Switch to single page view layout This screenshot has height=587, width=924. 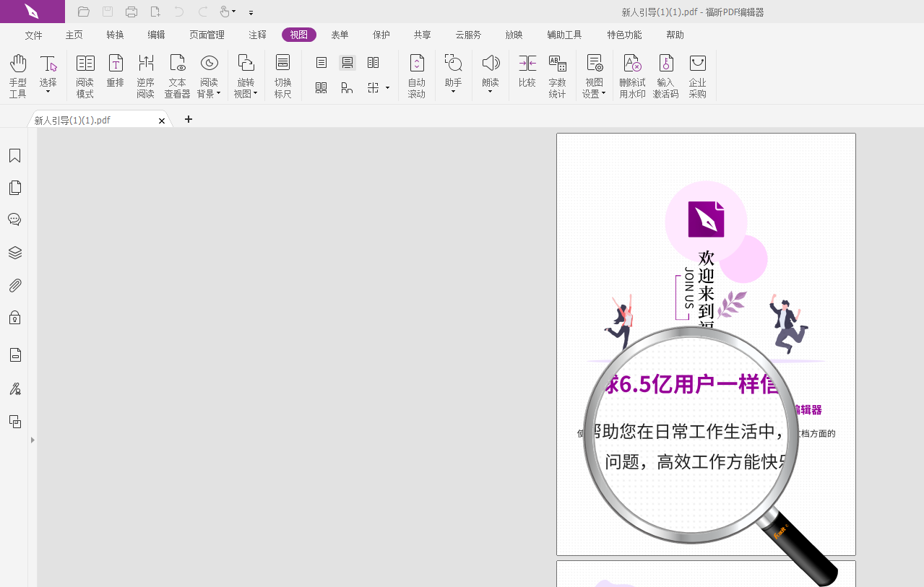click(x=320, y=62)
